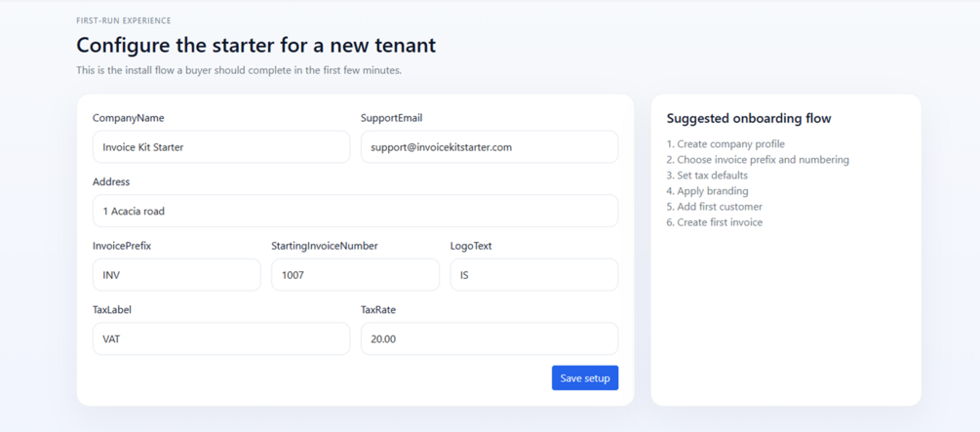
Task: Click the TaxRate input showing 20.00
Action: coord(489,338)
